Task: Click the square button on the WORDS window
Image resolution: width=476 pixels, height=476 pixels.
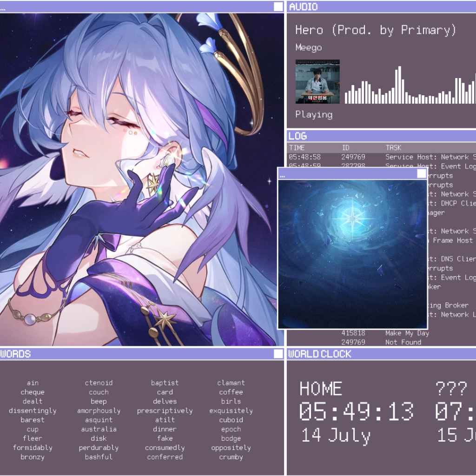Action: click(x=278, y=354)
